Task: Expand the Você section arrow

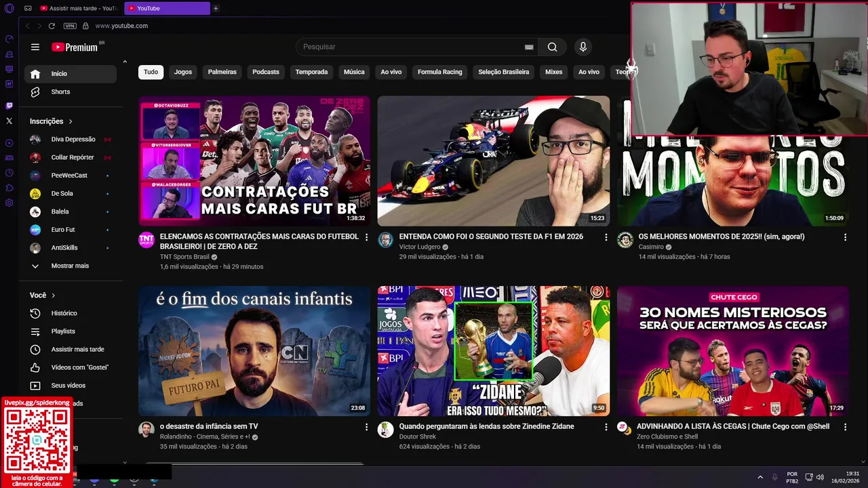Action: pos(53,296)
